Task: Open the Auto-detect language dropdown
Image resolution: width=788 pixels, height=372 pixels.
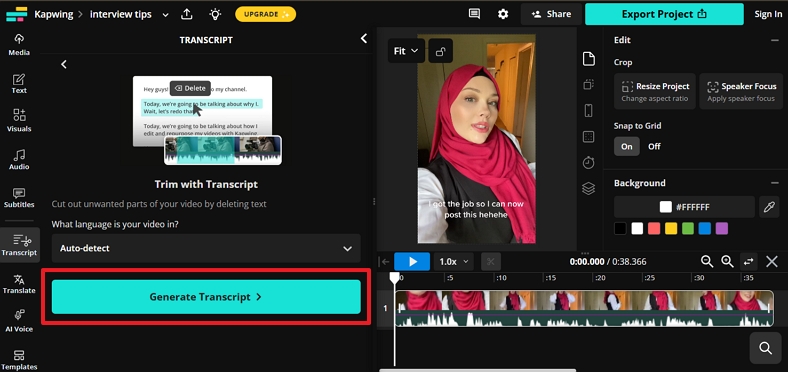Action: (x=206, y=248)
